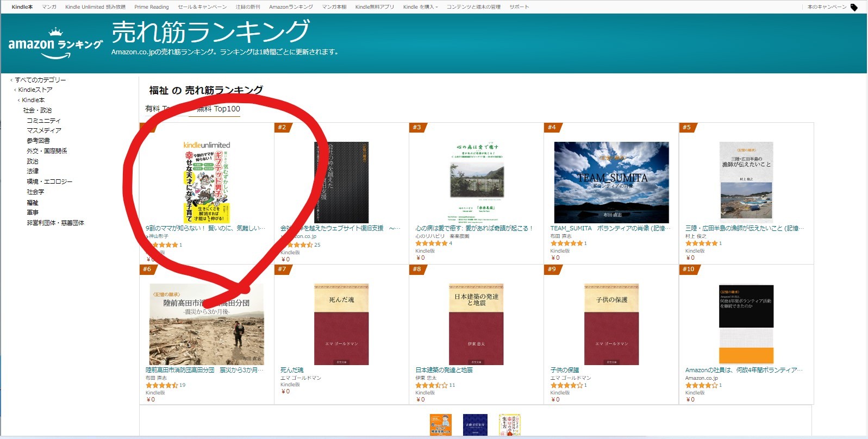Viewport: 868px width, 439px height.
Task: Select the 法律 category
Action: coord(33,171)
